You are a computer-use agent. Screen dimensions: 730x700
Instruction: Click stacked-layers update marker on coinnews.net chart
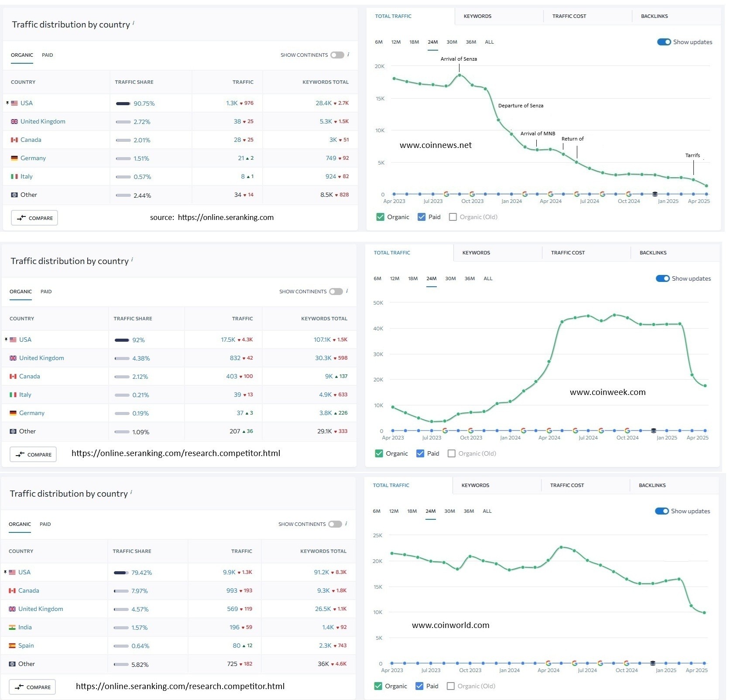[x=655, y=194]
